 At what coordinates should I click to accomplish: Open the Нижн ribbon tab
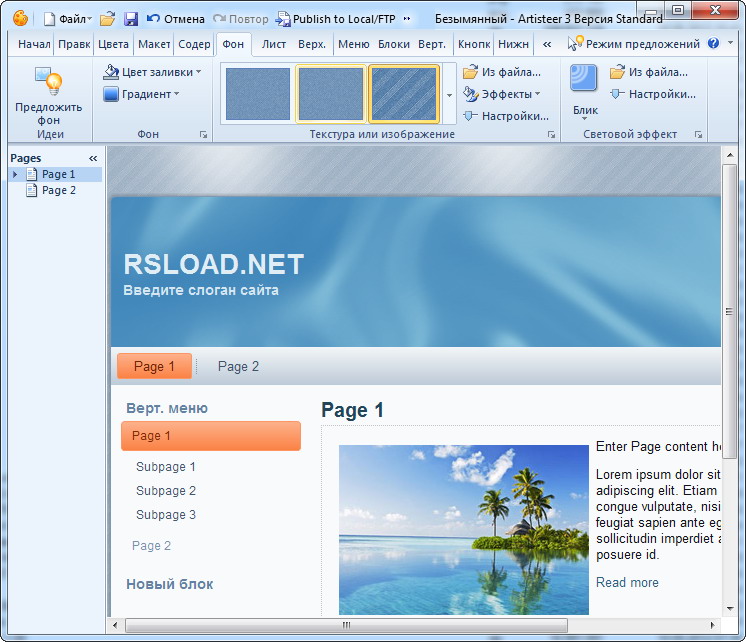tap(513, 44)
